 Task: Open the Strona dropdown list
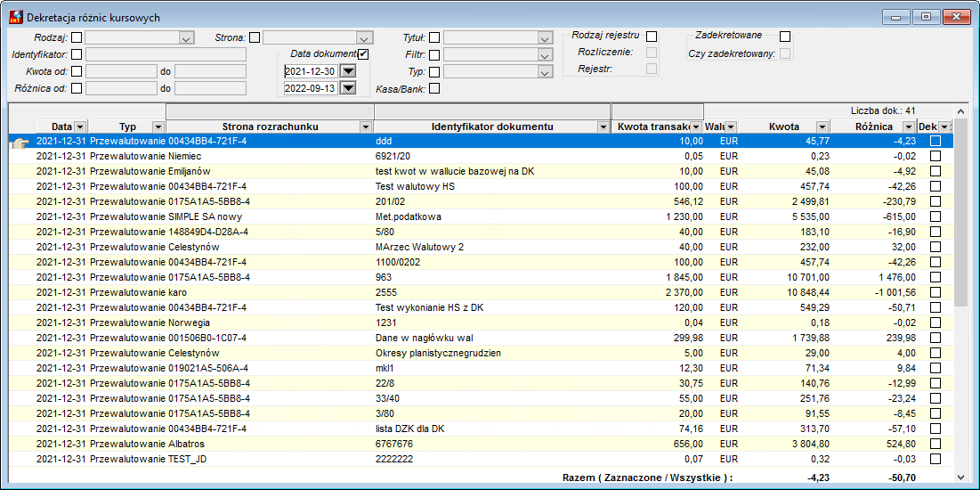coord(364,38)
